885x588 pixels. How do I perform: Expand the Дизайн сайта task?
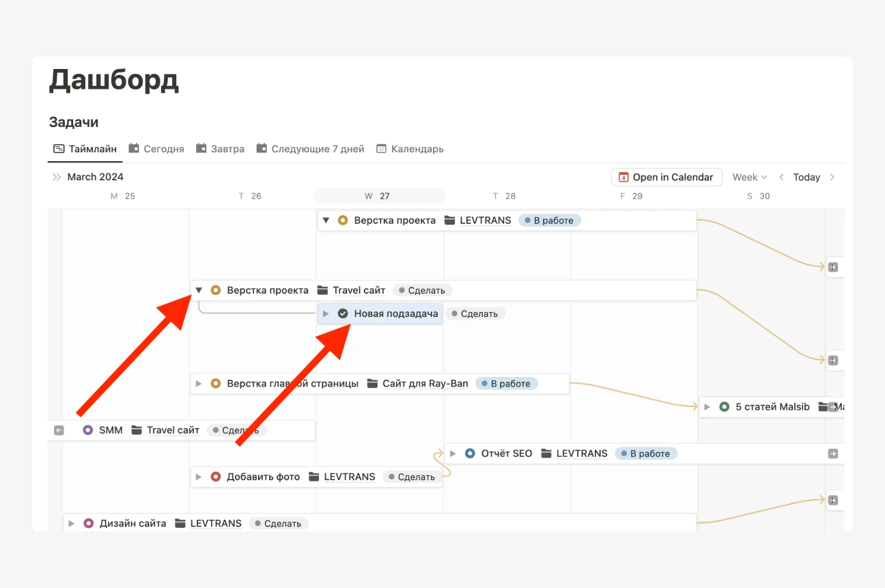tap(72, 523)
